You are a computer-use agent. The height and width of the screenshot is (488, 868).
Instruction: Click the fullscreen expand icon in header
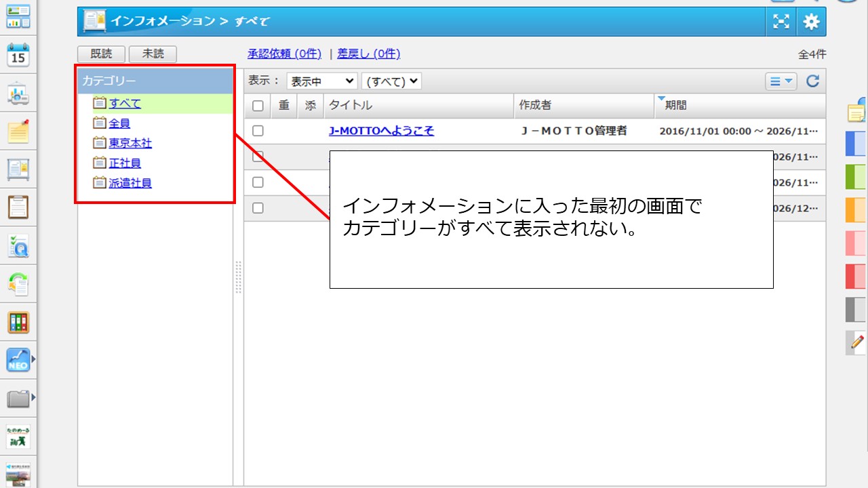pyautogui.click(x=782, y=22)
